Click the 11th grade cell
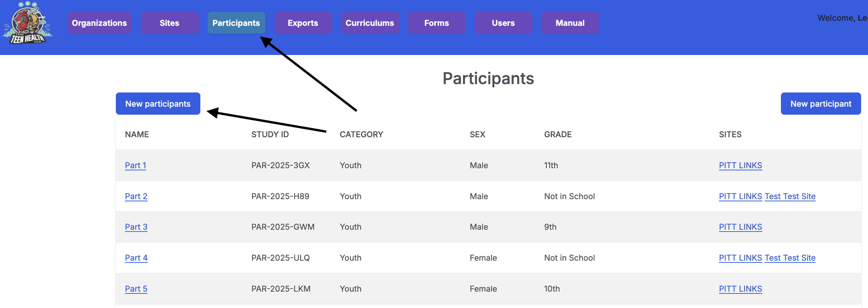The height and width of the screenshot is (308, 868). tap(551, 165)
